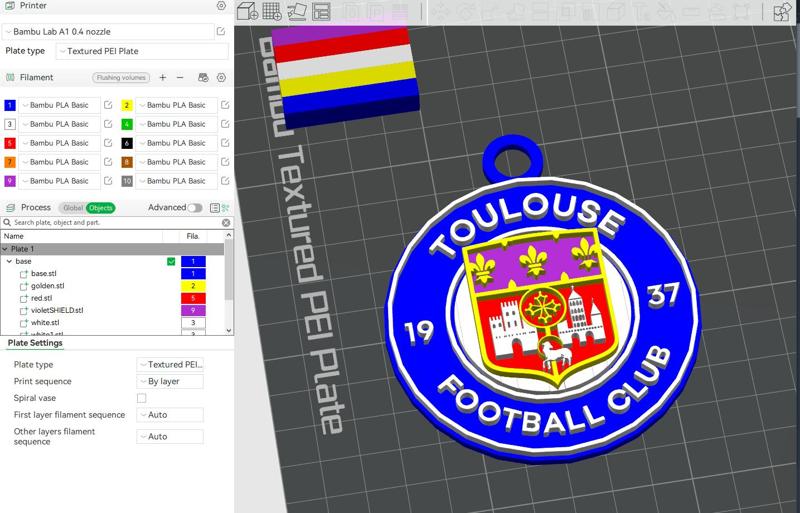
Task: Change golden.stl filament cell (yellow 2)
Action: pyautogui.click(x=193, y=286)
